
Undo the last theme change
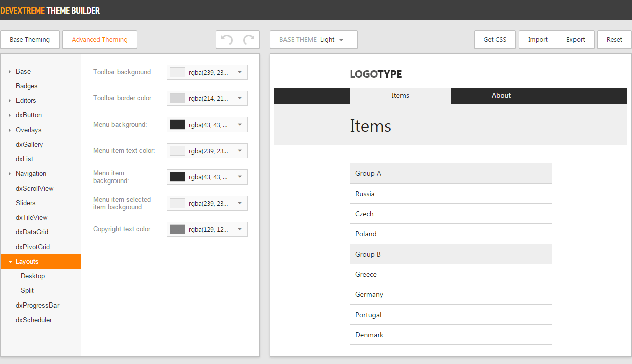tap(227, 40)
